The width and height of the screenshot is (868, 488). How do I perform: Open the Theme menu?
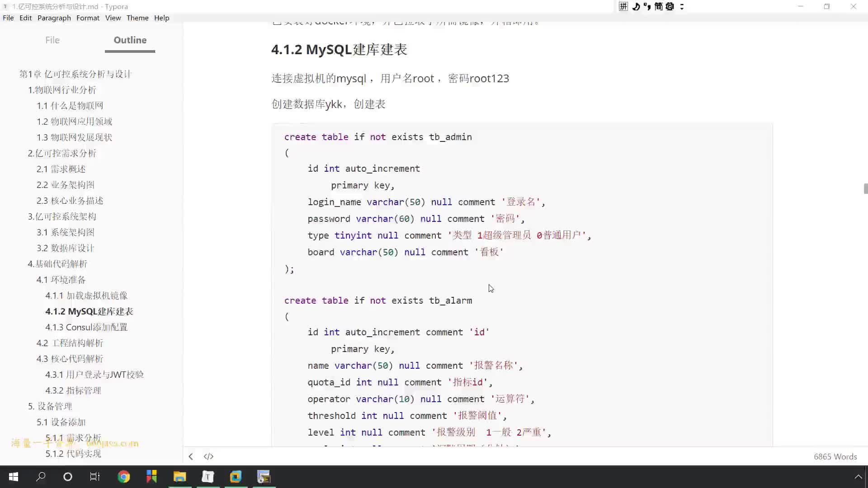pyautogui.click(x=137, y=18)
